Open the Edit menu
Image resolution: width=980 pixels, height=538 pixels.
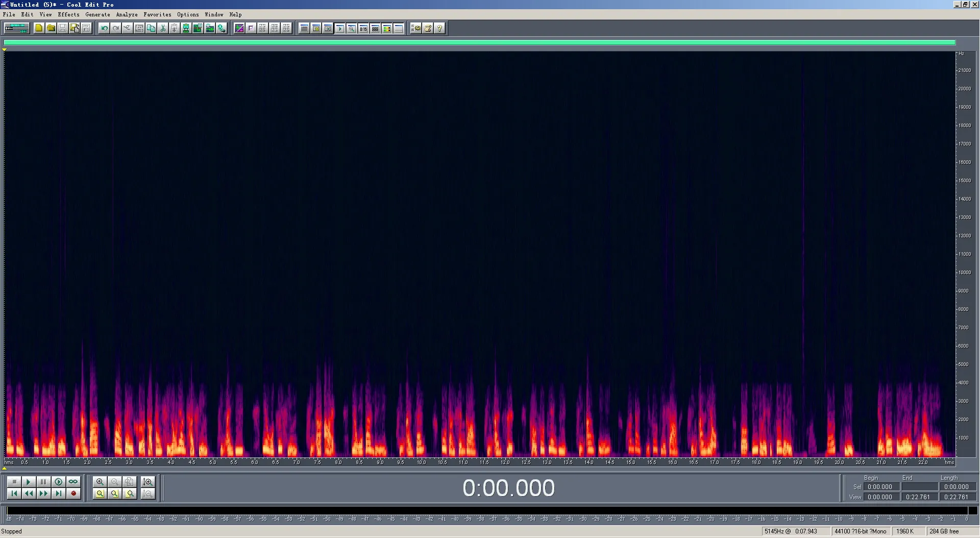click(27, 14)
